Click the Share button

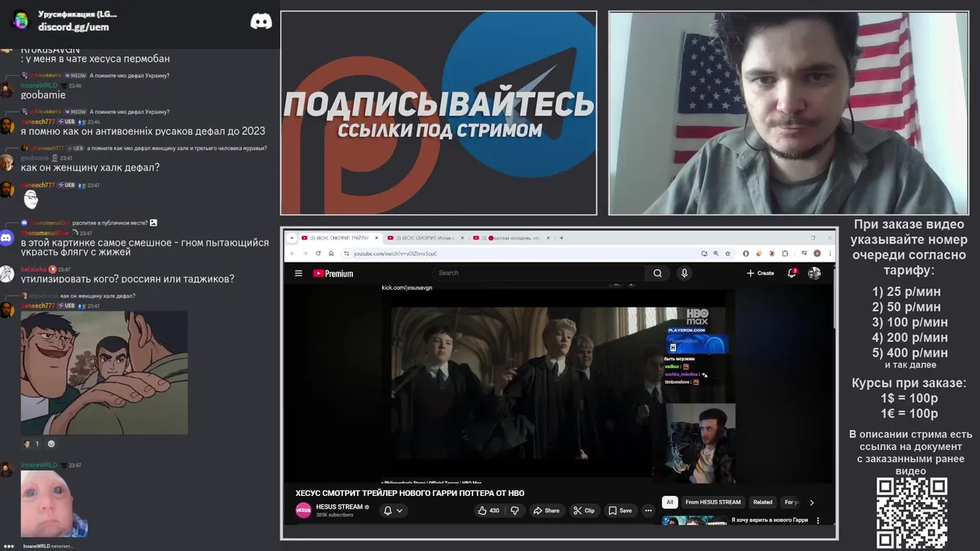(x=547, y=510)
